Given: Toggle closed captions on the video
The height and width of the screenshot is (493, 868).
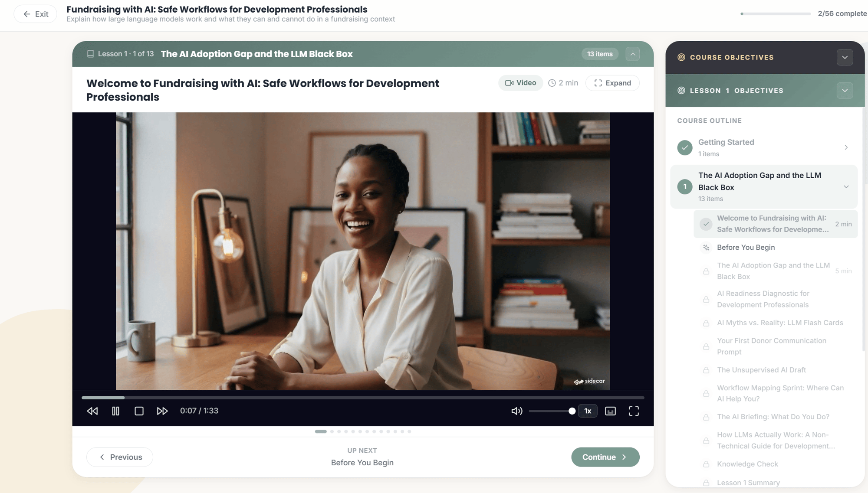Looking at the screenshot, I should pos(610,411).
